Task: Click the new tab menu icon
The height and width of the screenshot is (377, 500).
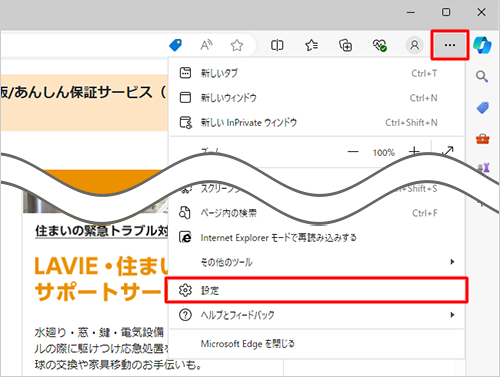Action: (x=185, y=73)
